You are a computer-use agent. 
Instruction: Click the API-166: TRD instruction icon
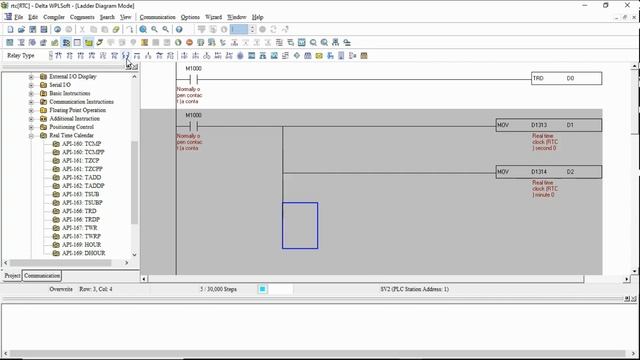[x=56, y=211]
